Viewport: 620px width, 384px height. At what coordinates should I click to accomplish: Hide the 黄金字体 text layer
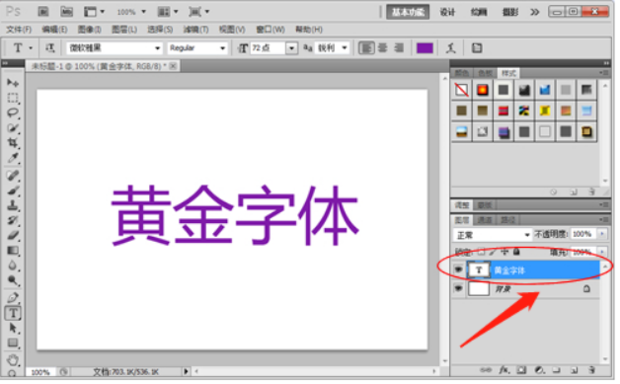[x=458, y=270]
